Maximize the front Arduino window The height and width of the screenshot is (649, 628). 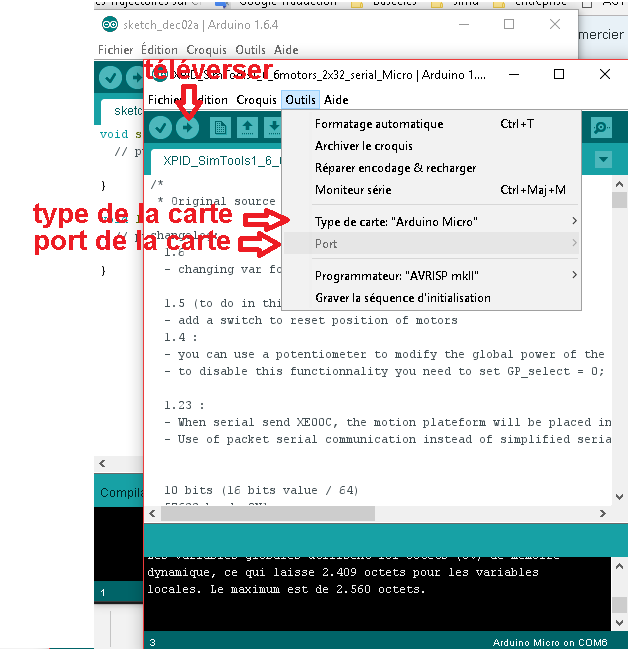(559, 75)
